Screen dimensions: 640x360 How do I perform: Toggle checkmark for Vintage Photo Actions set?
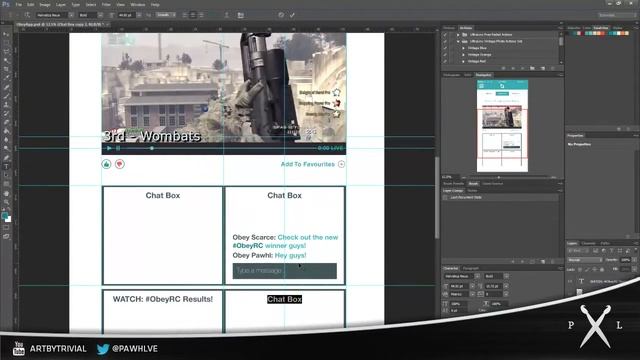point(445,41)
